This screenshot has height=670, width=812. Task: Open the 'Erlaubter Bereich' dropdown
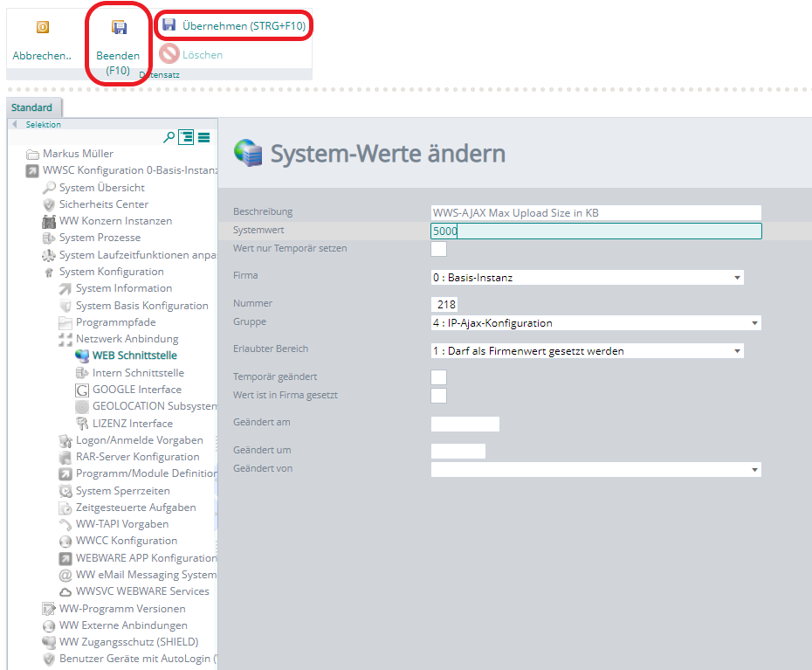pyautogui.click(x=587, y=351)
